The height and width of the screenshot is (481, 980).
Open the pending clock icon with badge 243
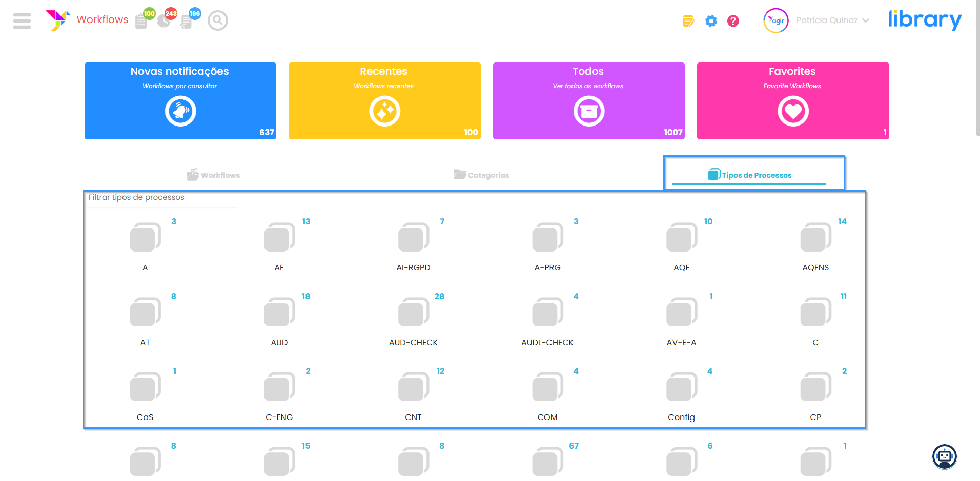(x=164, y=22)
